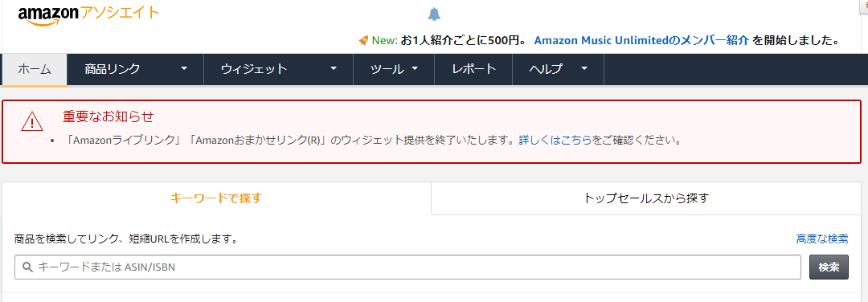Expand the 商品リンク dropdown arrow
Viewport: 868px width, 302px height.
(x=184, y=69)
